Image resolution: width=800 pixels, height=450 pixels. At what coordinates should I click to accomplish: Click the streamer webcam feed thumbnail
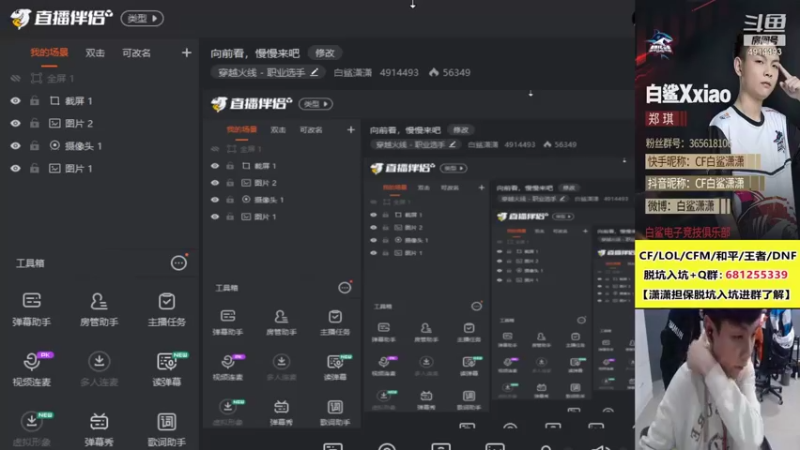click(717, 379)
